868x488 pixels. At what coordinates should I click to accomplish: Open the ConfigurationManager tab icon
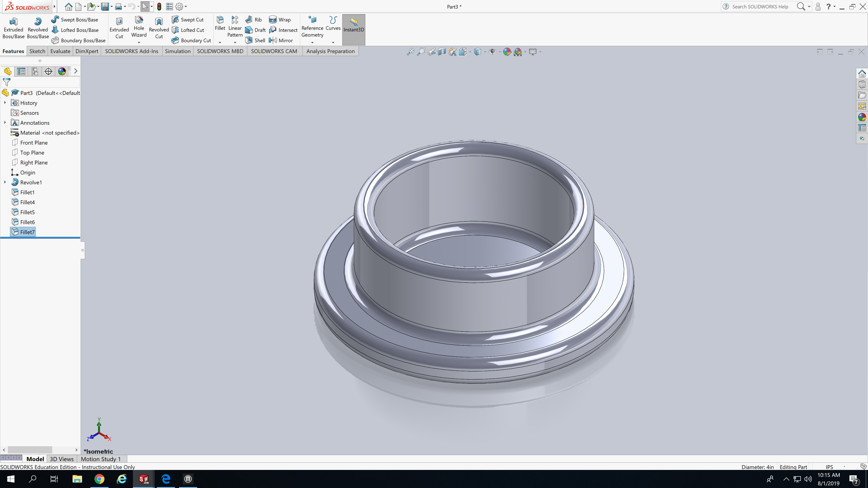35,71
